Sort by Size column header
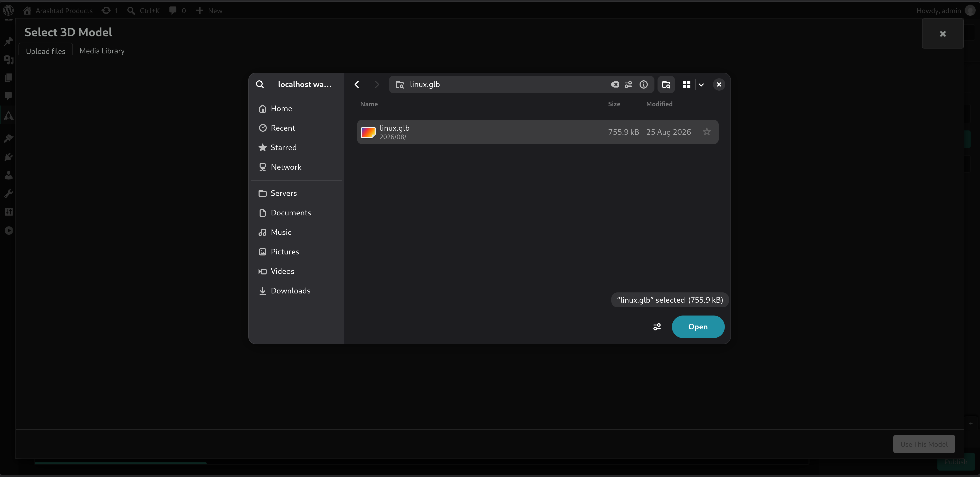 (614, 104)
